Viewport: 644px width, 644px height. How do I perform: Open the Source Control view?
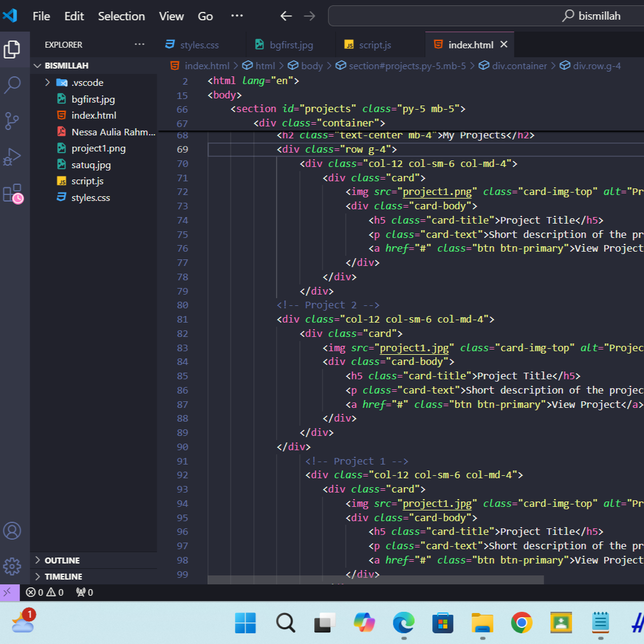click(12, 121)
